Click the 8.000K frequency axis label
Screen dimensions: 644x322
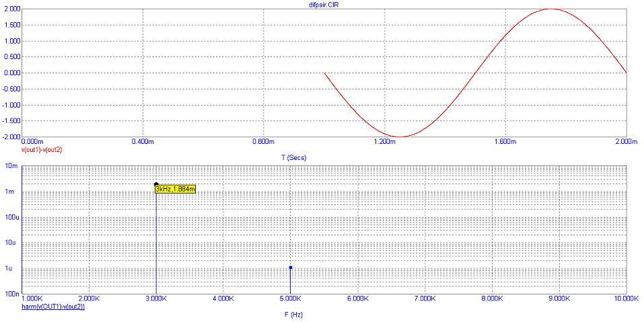pyautogui.click(x=492, y=299)
